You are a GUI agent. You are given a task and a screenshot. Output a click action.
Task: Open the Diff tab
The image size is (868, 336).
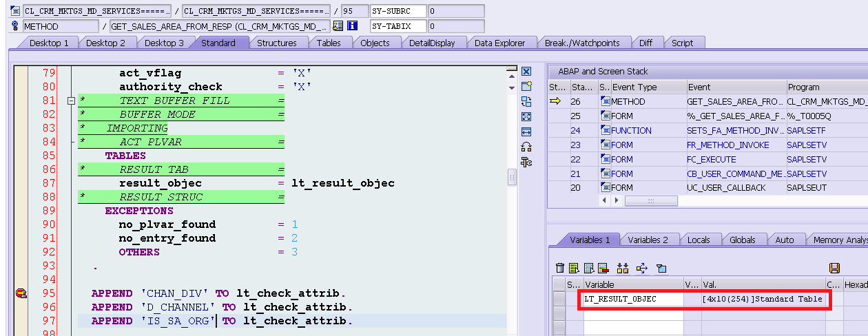(x=645, y=43)
